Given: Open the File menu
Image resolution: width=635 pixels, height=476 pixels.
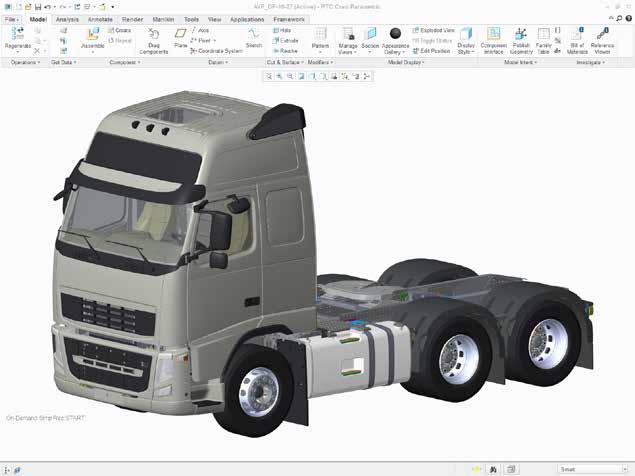Looking at the screenshot, I should 12,19.
